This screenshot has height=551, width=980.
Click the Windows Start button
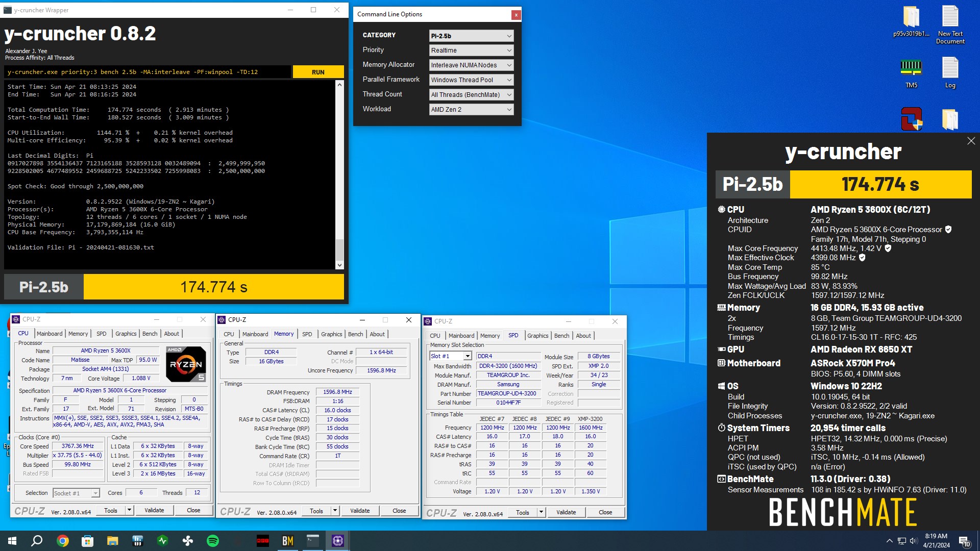tap(12, 541)
